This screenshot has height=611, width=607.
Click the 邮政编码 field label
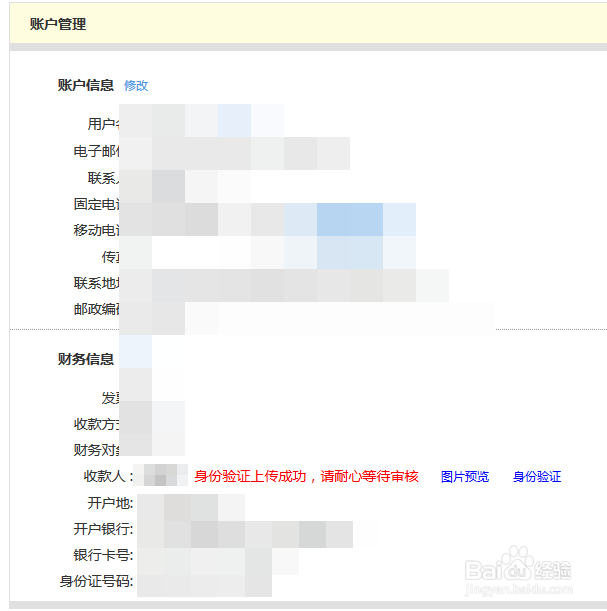click(x=96, y=309)
